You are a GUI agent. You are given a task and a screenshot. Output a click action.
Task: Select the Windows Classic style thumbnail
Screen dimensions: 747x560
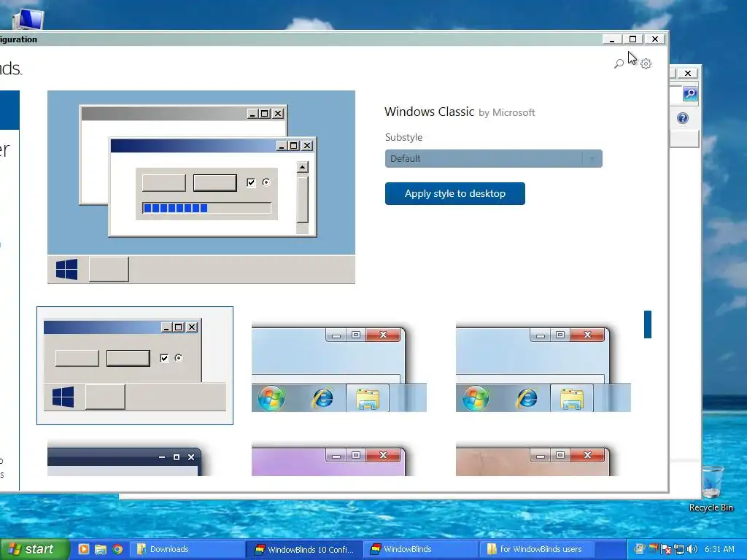click(135, 366)
